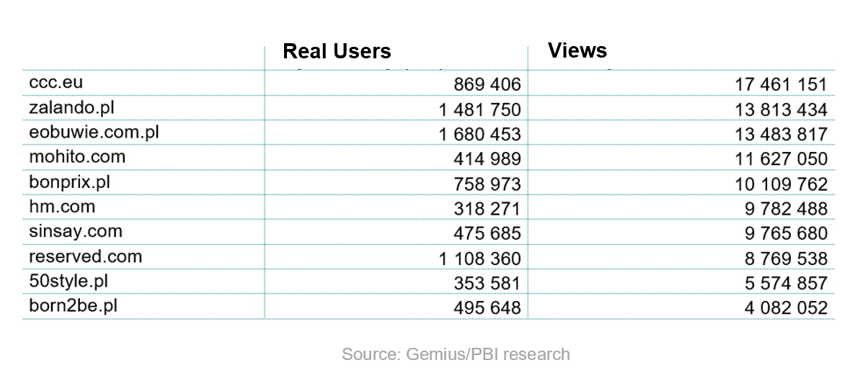Select hm.com real users value 318 271
This screenshot has width=868, height=391.
487,209
